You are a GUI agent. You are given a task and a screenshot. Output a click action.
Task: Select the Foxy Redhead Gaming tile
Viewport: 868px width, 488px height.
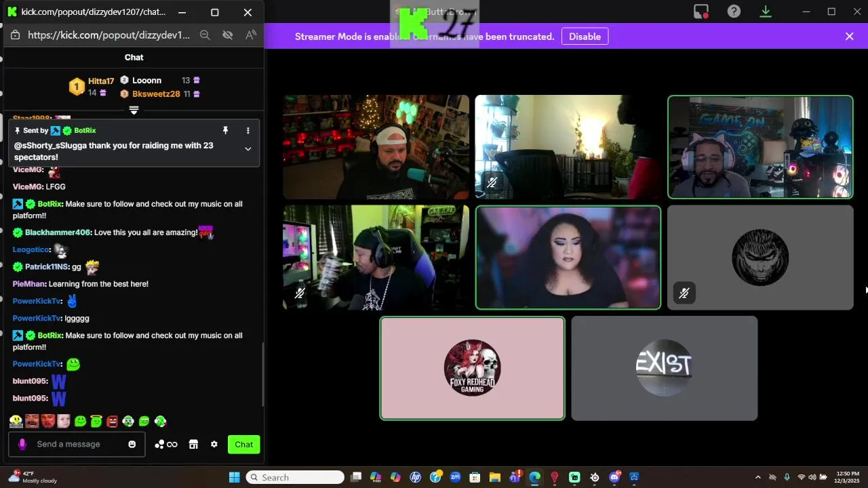tap(472, 368)
